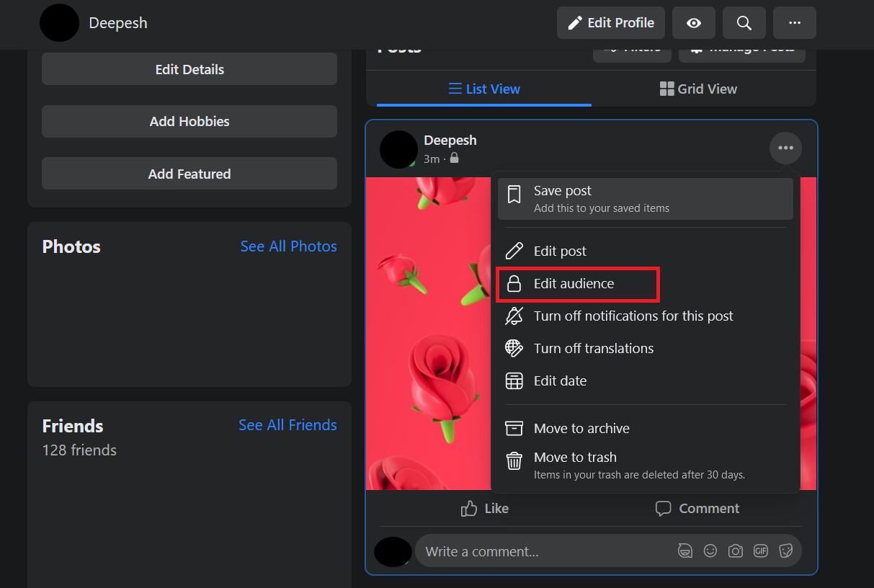Open the emoji picker in comment box
The width and height of the screenshot is (874, 588).
[x=710, y=551]
